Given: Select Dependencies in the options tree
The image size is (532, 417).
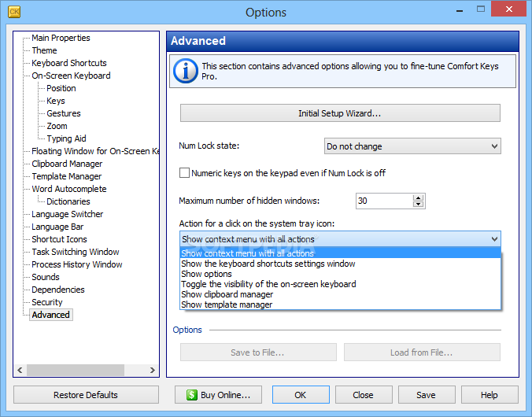Looking at the screenshot, I should [x=58, y=290].
